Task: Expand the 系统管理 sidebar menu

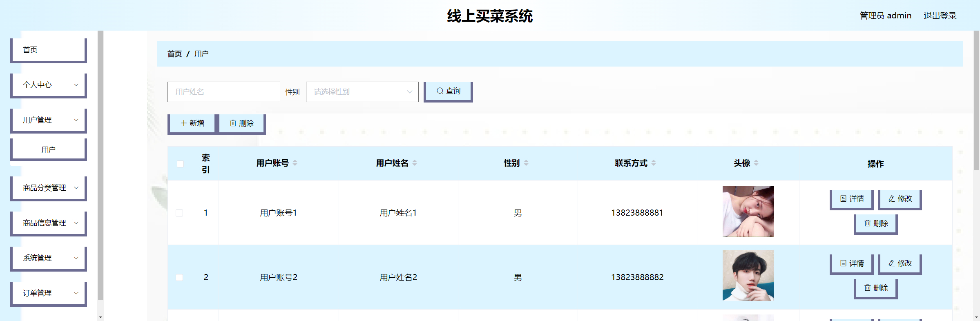Action: (49, 259)
